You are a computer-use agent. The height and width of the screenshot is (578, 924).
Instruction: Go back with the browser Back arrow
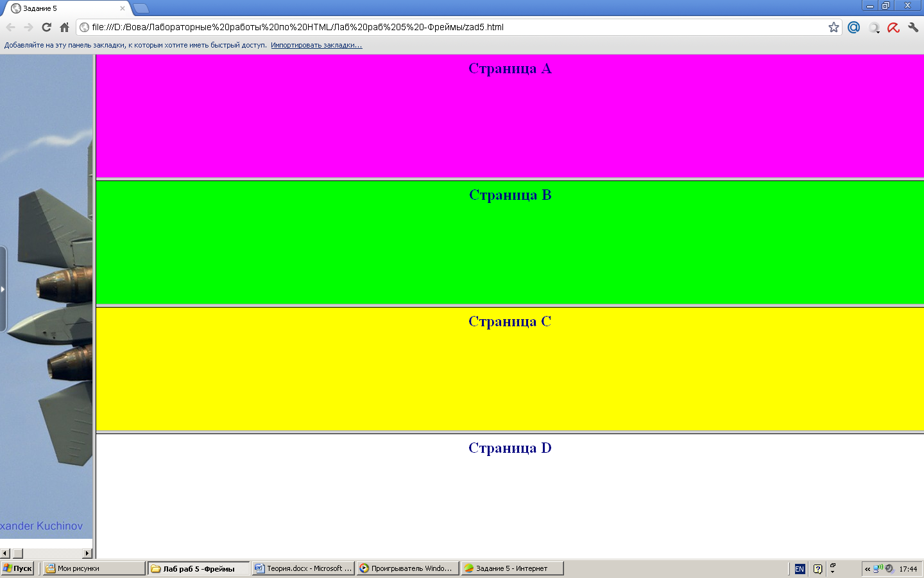tap(11, 27)
